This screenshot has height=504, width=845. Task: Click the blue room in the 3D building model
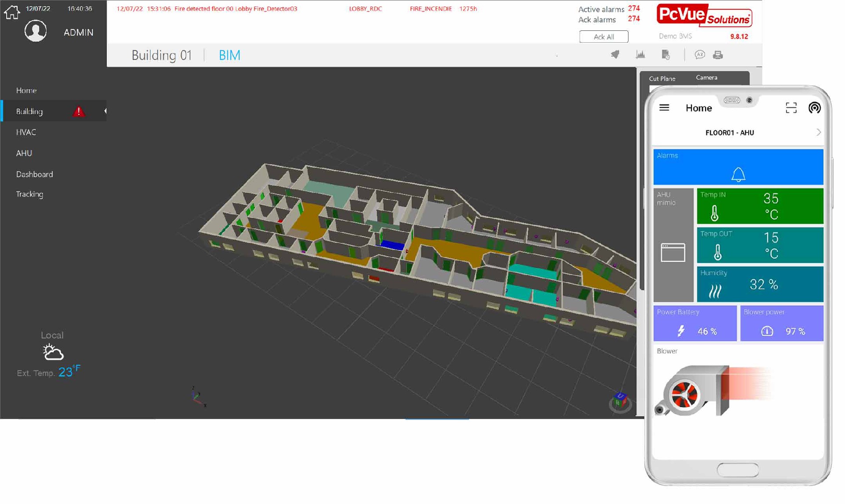(x=392, y=245)
